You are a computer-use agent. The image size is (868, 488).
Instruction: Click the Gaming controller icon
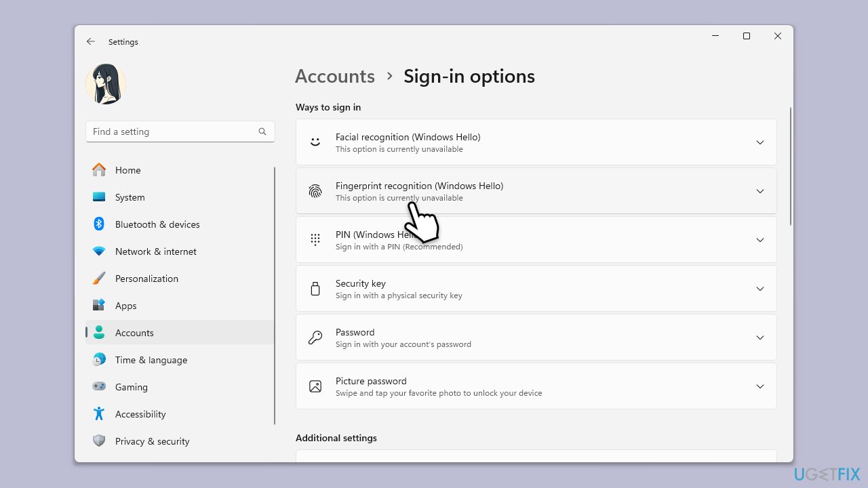99,387
